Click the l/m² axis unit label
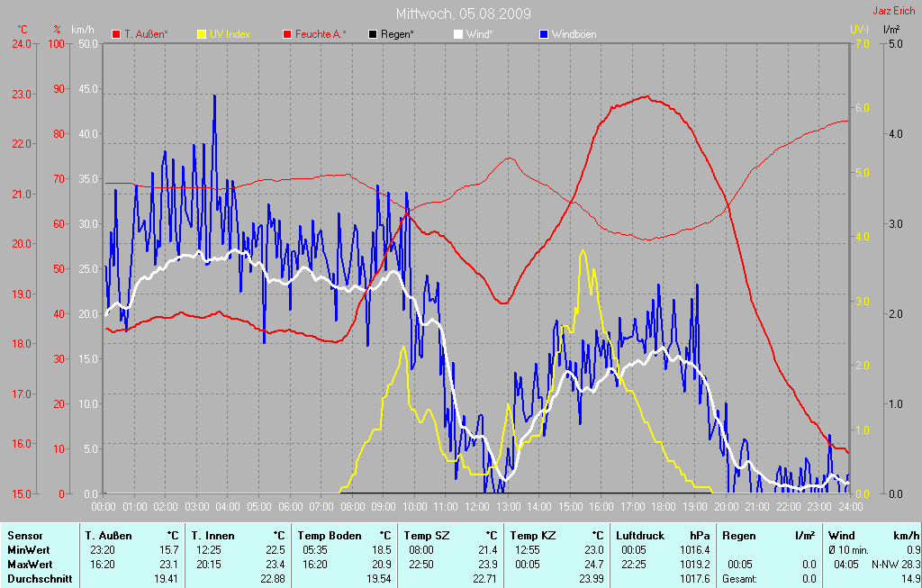The image size is (922, 588). (x=891, y=30)
